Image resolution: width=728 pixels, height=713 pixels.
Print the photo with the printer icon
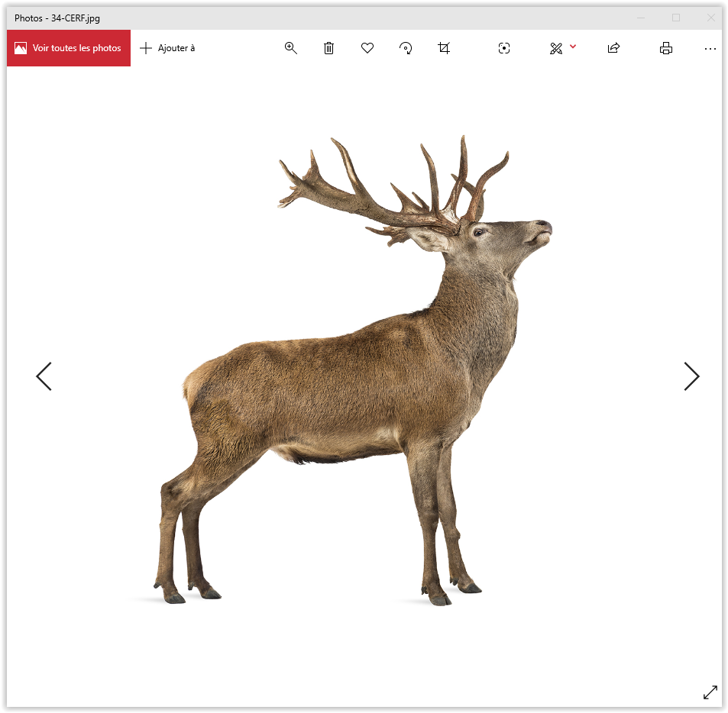coord(666,48)
